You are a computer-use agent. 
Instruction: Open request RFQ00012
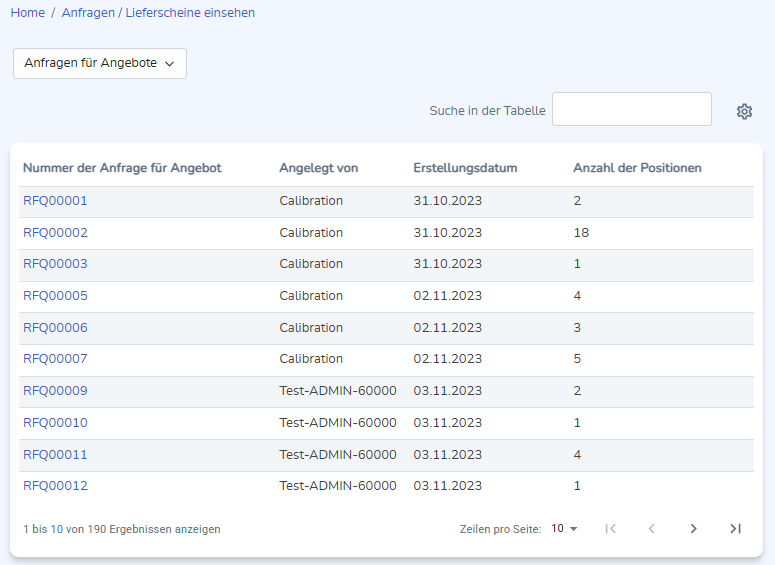coord(55,486)
